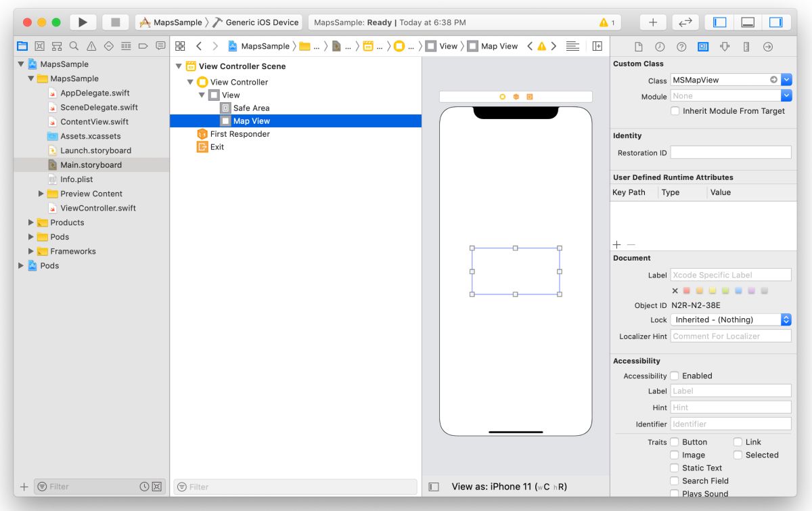Open the custom Class dropdown arrow
Viewport: 812px width, 511px height.
click(x=786, y=80)
